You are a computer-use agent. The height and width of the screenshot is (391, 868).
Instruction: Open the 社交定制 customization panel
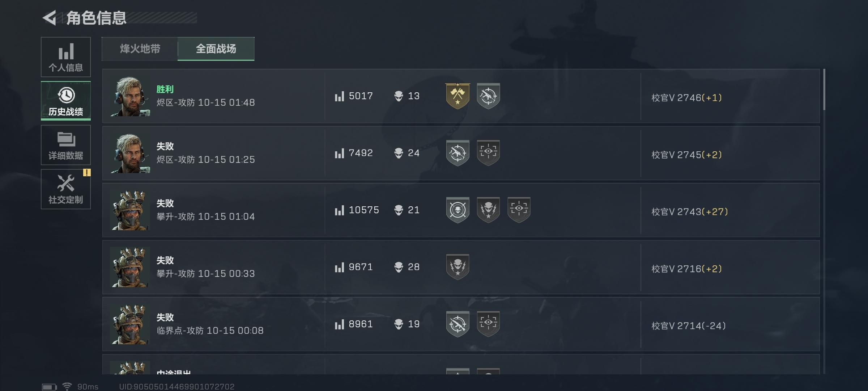[66, 189]
